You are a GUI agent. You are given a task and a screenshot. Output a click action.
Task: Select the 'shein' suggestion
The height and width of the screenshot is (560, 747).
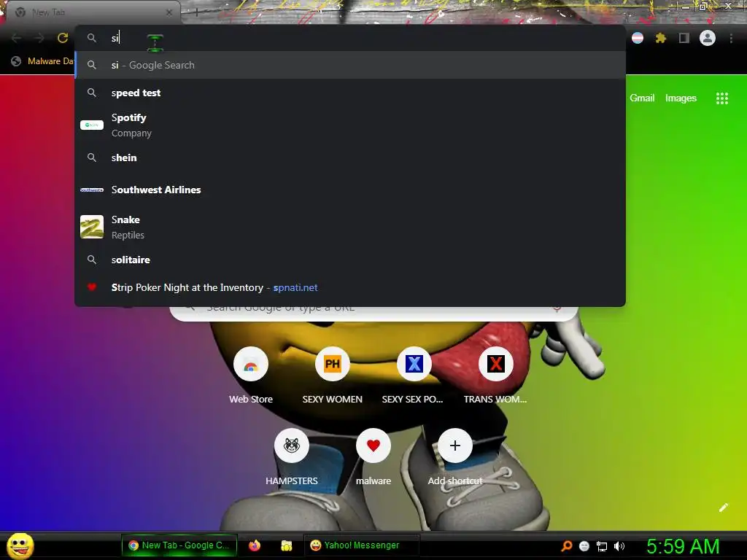tap(350, 157)
